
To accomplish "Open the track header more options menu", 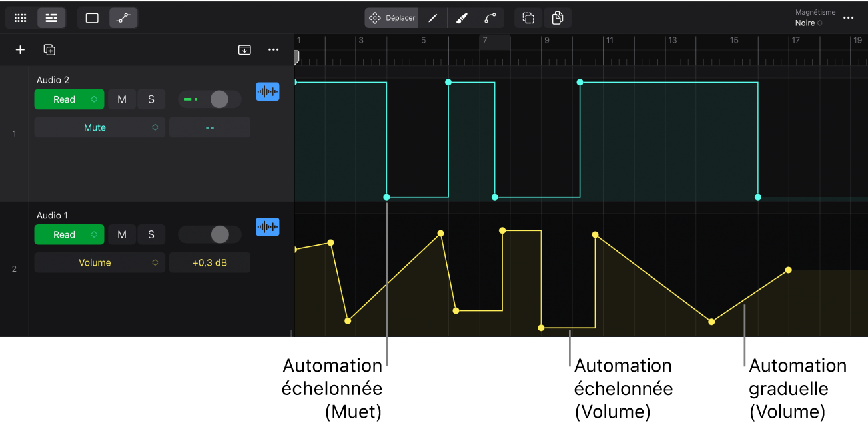I will pos(273,50).
